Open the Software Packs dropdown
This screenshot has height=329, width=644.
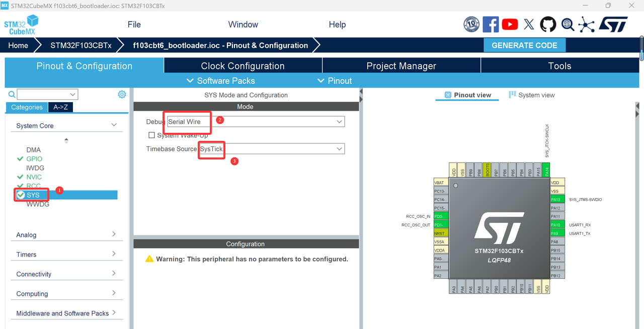221,80
